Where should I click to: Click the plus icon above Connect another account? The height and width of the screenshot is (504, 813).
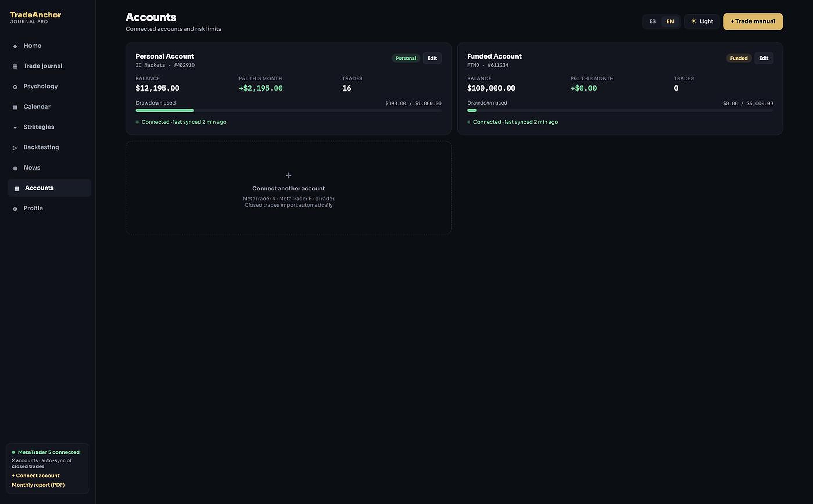288,175
